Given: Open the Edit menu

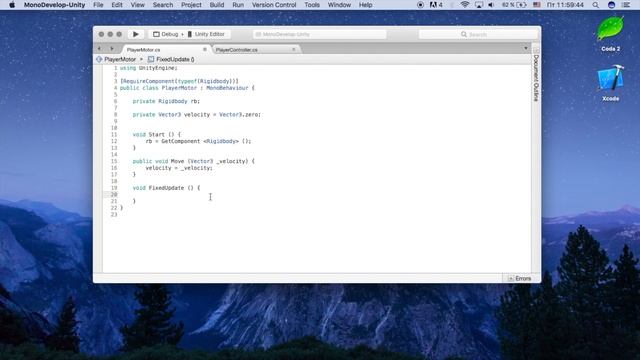Looking at the screenshot, I should (x=117, y=5).
